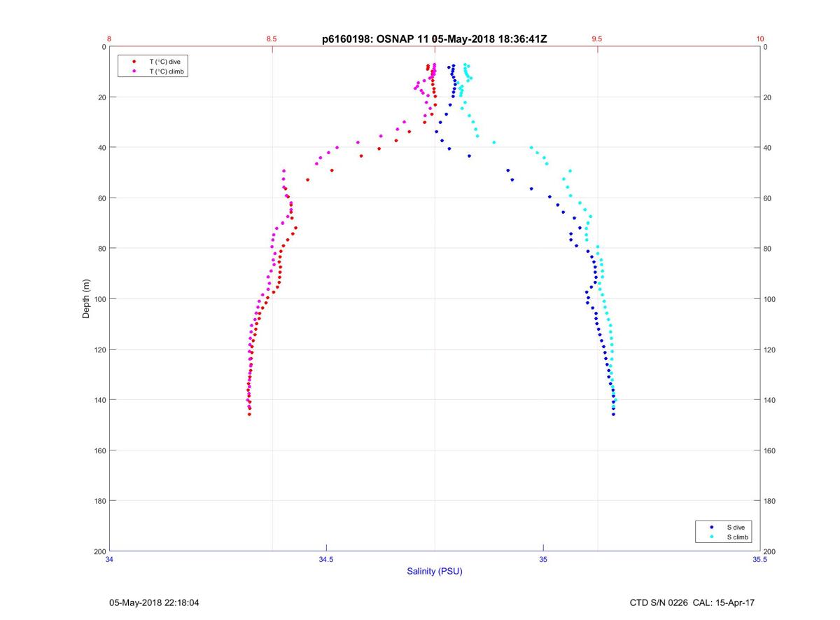
Task: Click the red top-axis tick label 10
Action: point(760,39)
